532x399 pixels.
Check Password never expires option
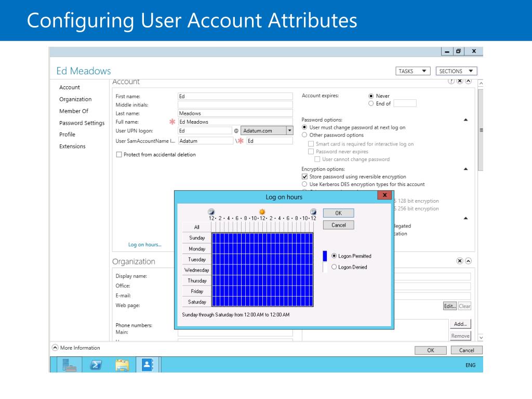click(x=311, y=151)
